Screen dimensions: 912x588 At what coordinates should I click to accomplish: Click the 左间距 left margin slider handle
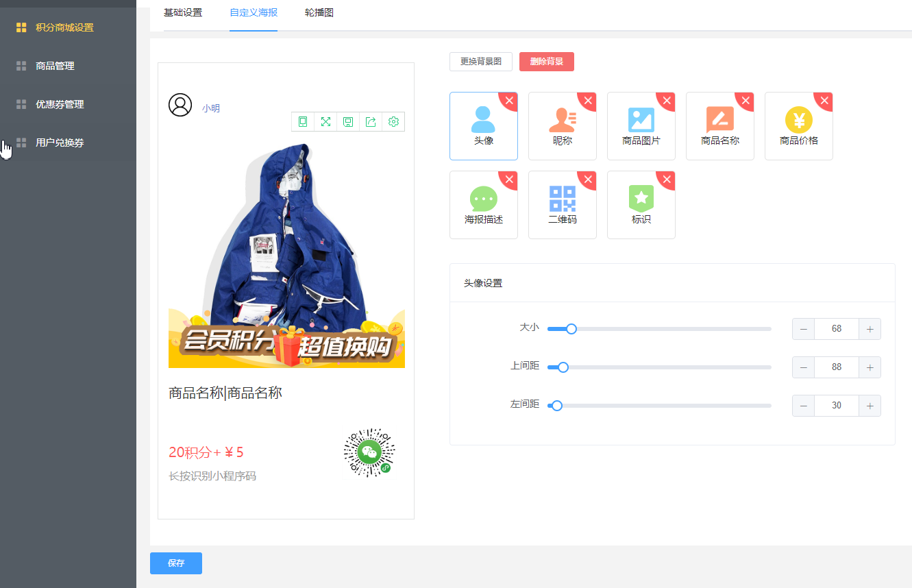557,406
